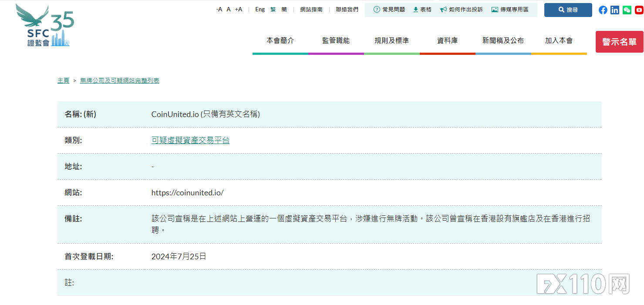Go to 主頁 breadcrumb link
The height and width of the screenshot is (305, 644).
pyautogui.click(x=64, y=80)
